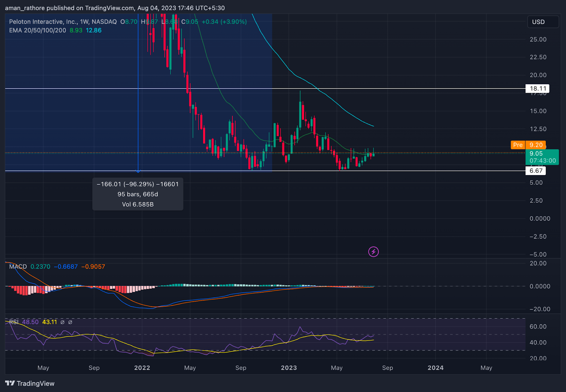Click the '95 bars, 665d' measurement text
Screen dimensions: 566x392
tap(138, 194)
